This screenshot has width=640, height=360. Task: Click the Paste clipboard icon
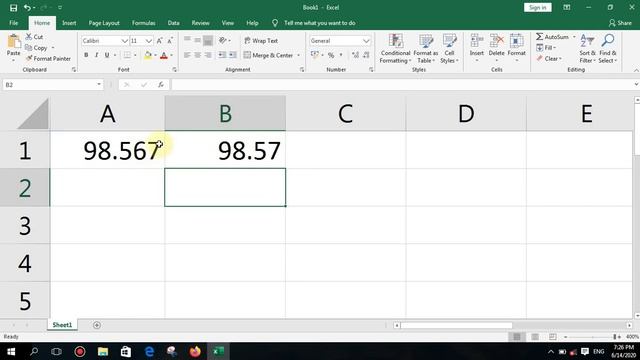tap(13, 42)
